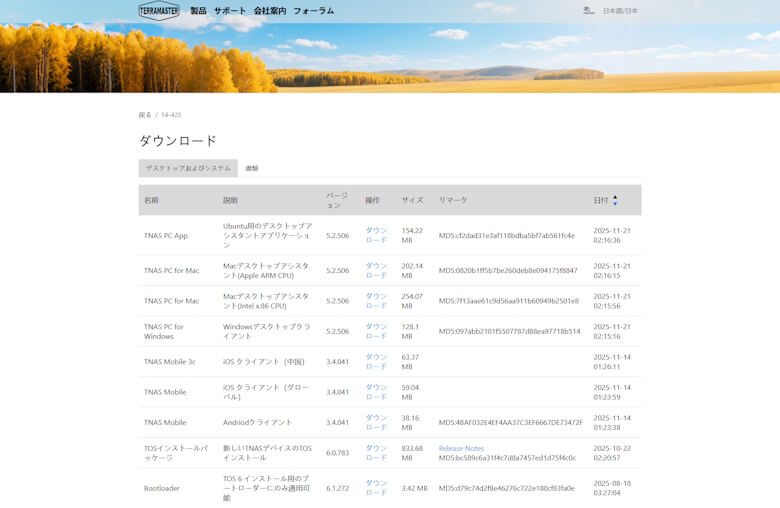Download the TOS install package 6.0.783
Screen dimensions: 780x508
pyautogui.click(x=376, y=453)
